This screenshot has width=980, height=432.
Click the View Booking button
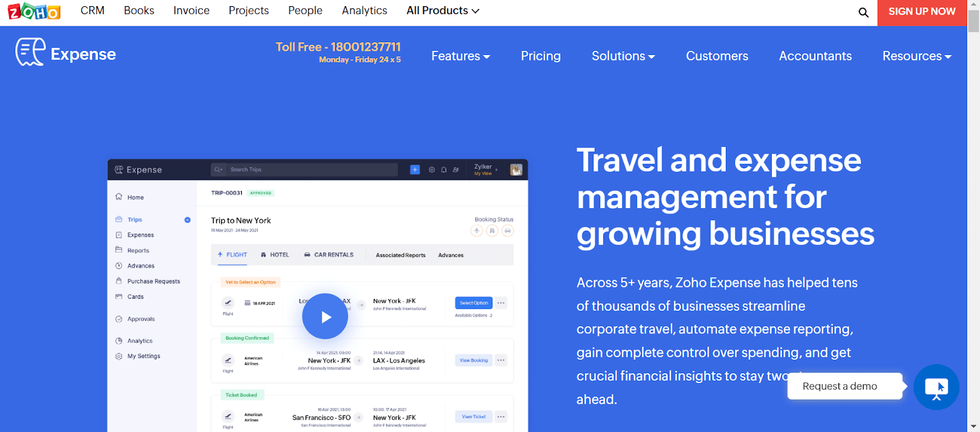[x=473, y=360]
